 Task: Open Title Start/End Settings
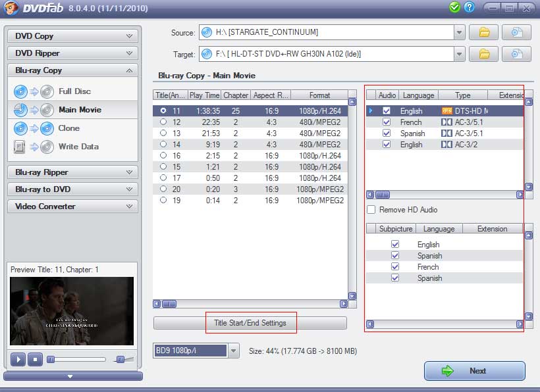click(x=250, y=323)
